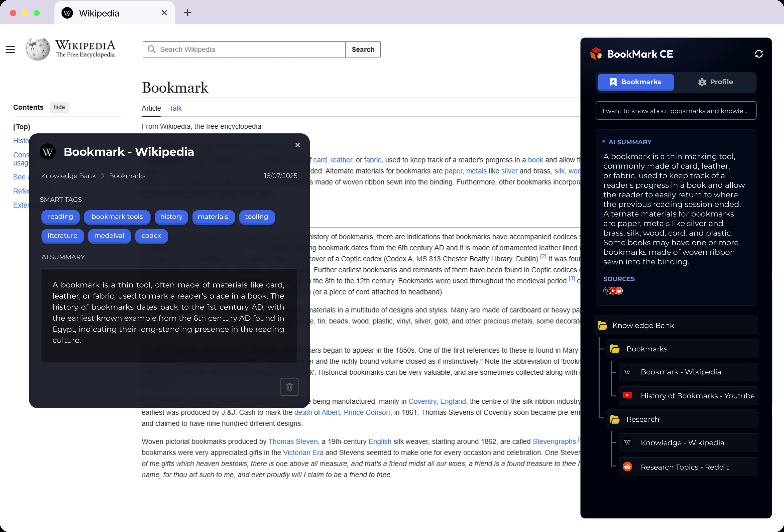Click the refresh icon in BookMark CE
The image size is (784, 532).
pos(759,54)
